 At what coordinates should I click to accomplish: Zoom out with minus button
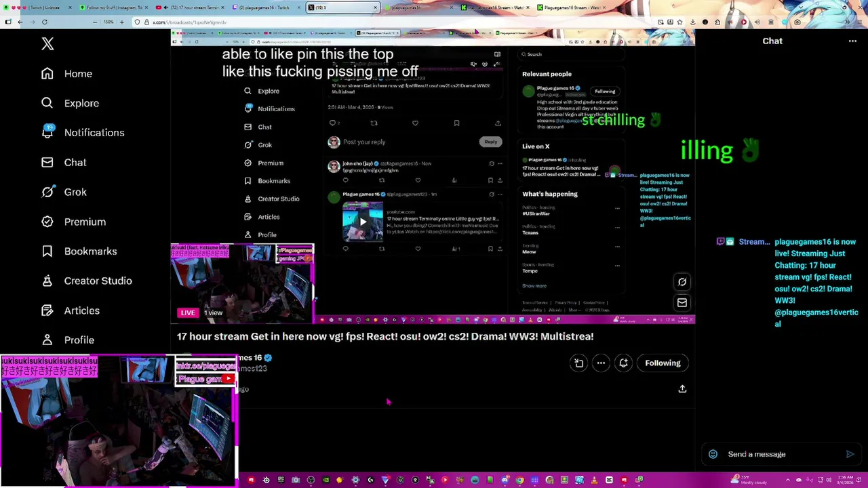click(94, 22)
